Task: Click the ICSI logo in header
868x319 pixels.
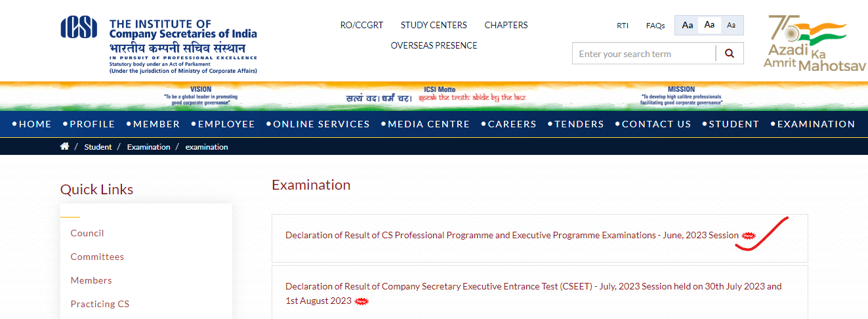Action: [159, 45]
